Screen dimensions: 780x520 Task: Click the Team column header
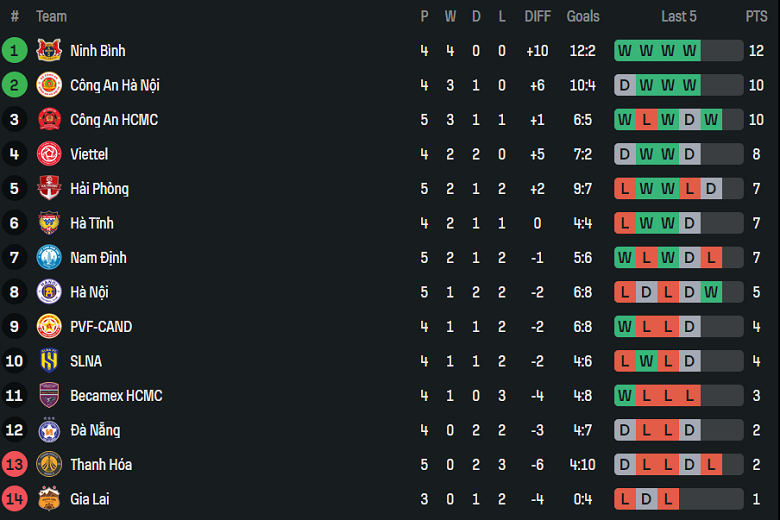coord(51,16)
